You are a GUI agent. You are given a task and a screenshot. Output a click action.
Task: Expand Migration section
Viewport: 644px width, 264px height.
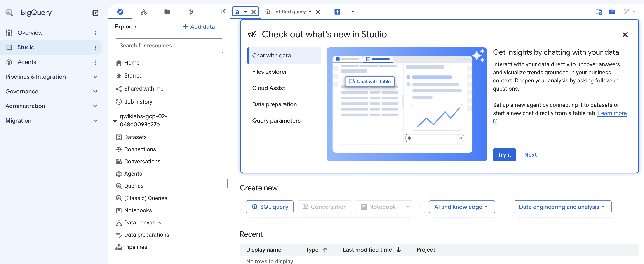[x=95, y=120]
